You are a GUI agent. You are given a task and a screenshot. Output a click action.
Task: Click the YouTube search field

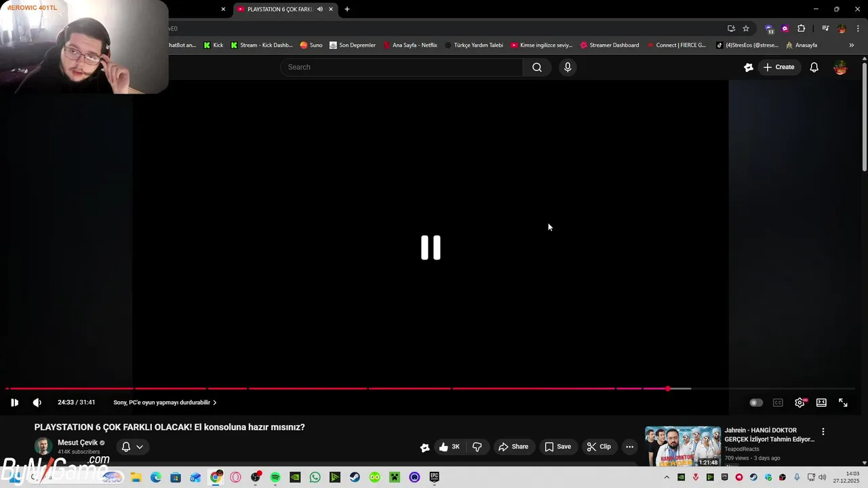coord(401,67)
